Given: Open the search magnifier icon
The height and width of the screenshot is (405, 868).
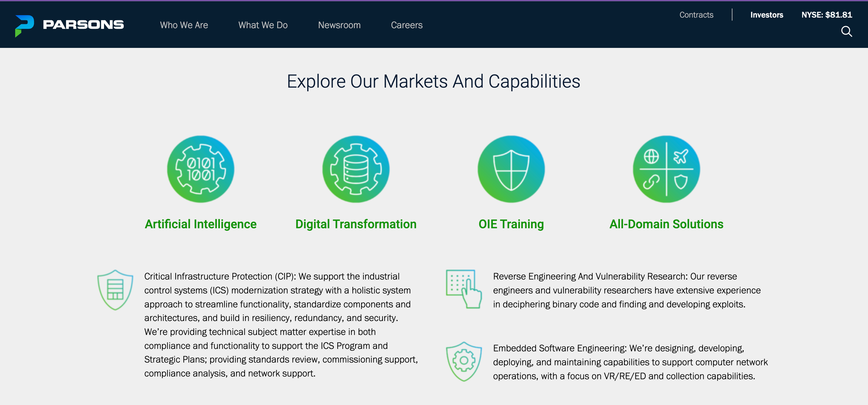Looking at the screenshot, I should pyautogui.click(x=846, y=31).
